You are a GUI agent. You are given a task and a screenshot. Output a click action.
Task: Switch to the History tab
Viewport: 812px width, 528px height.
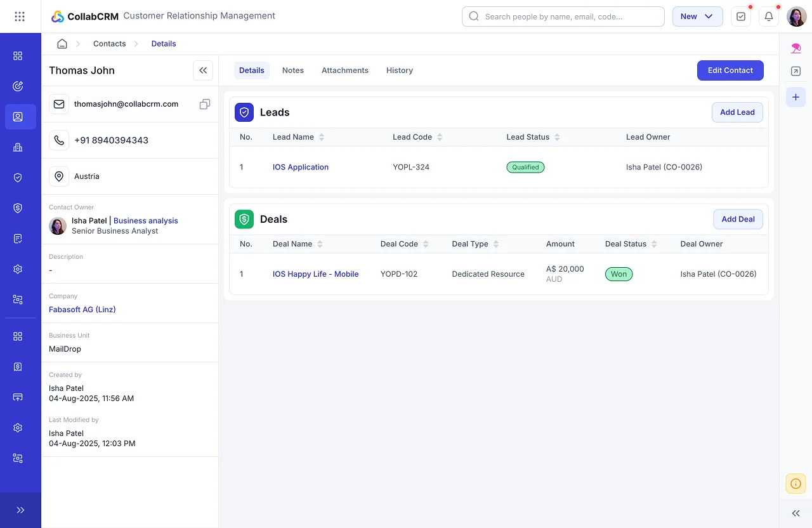point(400,70)
